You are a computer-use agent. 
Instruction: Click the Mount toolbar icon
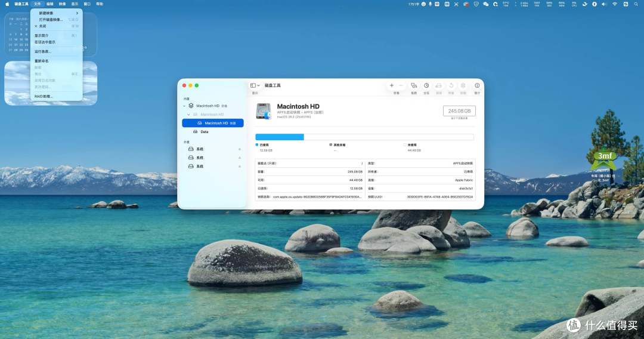point(463,85)
